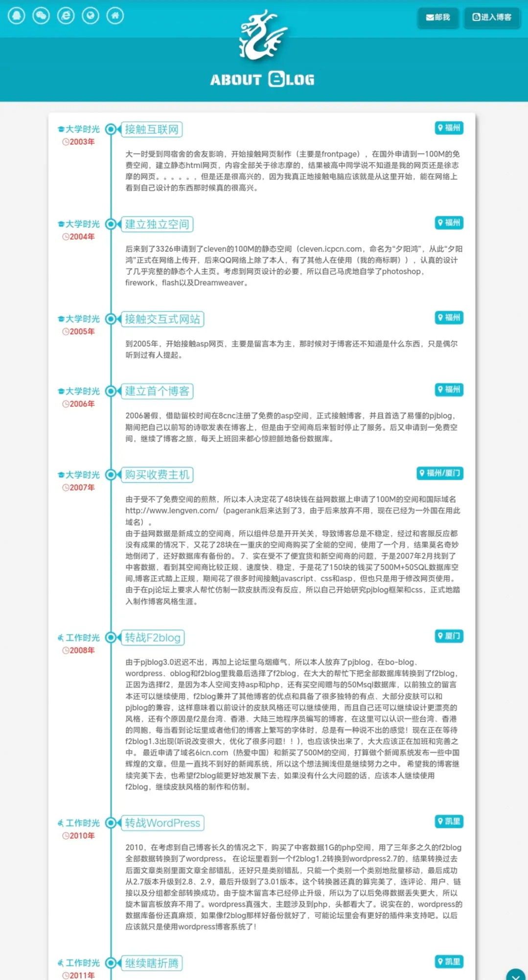This screenshot has height=980, width=528.
Task: Select the timeline marker beside 建立独立空间
Action: pos(111,224)
